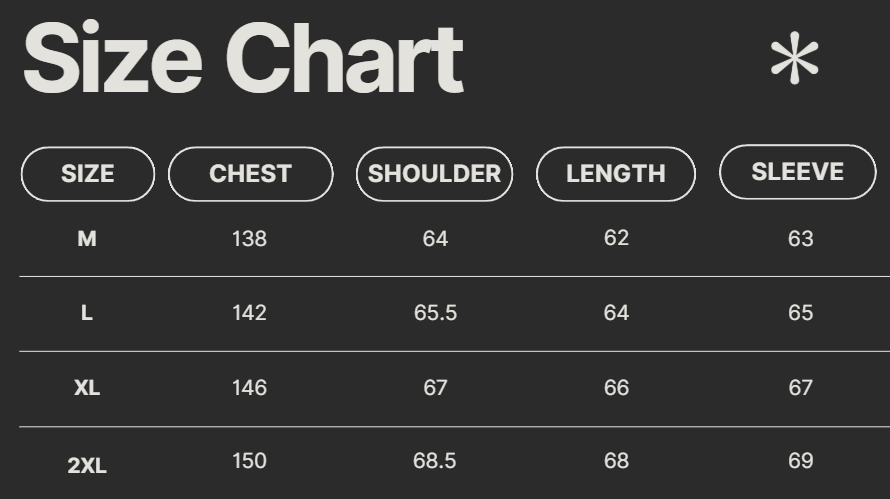Click the chest value 142 for L
This screenshot has height=499, width=890.
coord(249,313)
